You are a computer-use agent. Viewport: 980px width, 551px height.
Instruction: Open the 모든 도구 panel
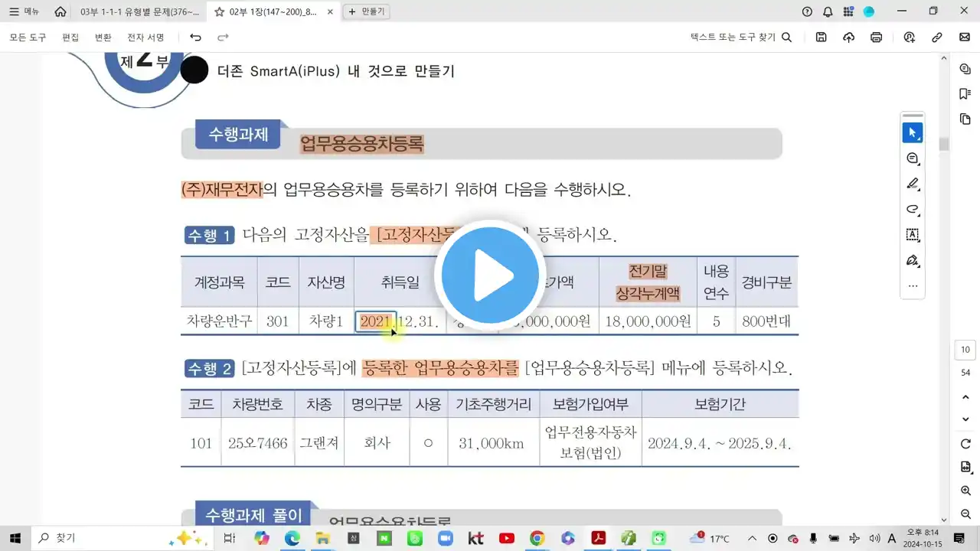pos(28,37)
